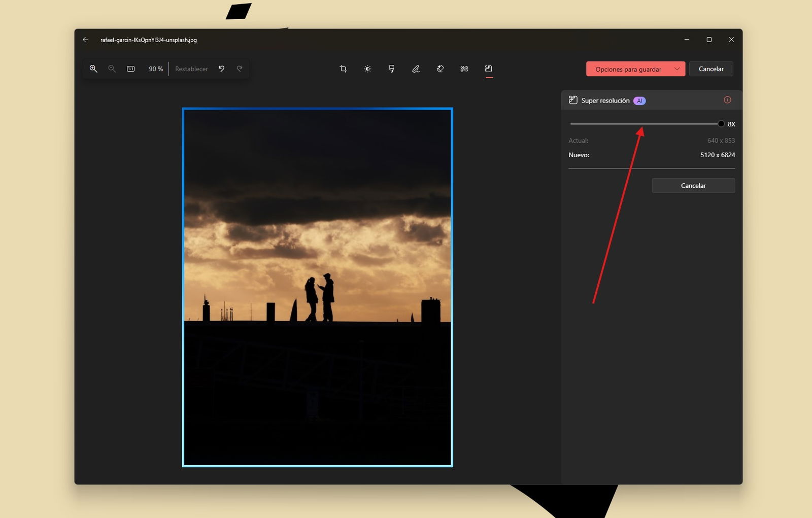Set view to actual size 1:1 icon
Screen dimensions: 812x518
(x=131, y=68)
